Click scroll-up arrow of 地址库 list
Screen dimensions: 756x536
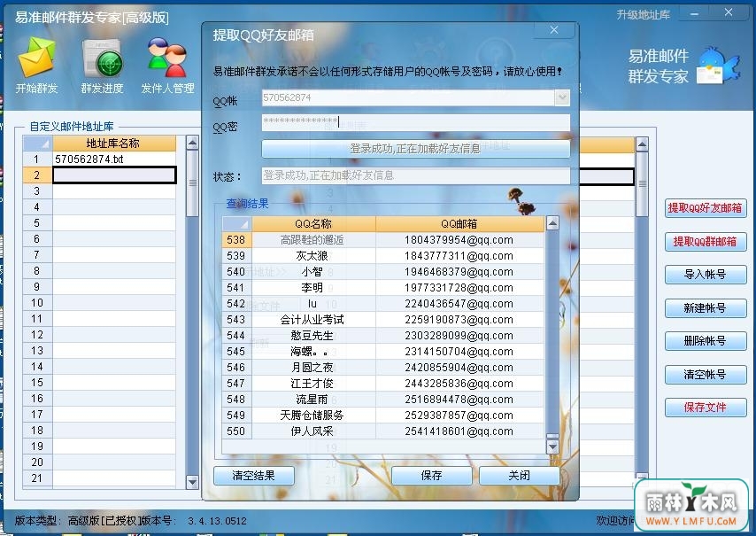[x=192, y=144]
